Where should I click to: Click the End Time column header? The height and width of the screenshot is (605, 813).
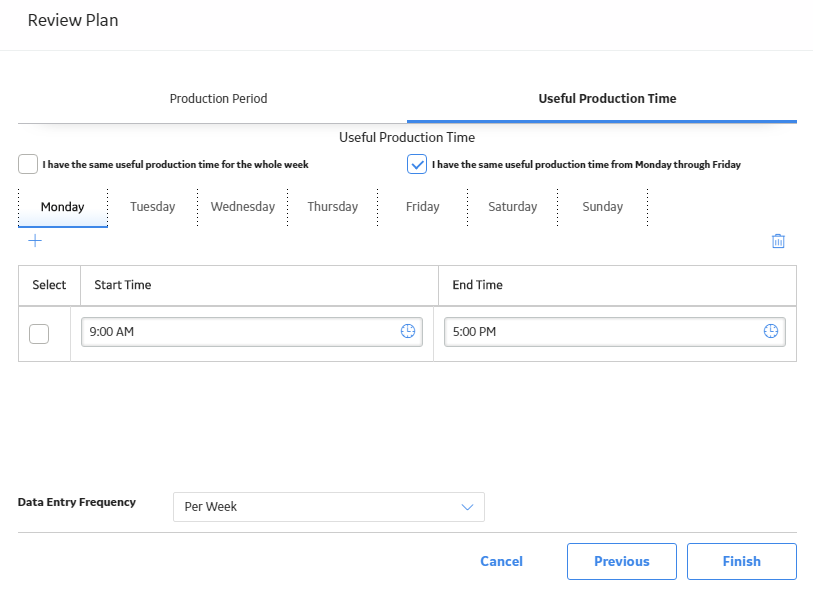[x=618, y=285]
